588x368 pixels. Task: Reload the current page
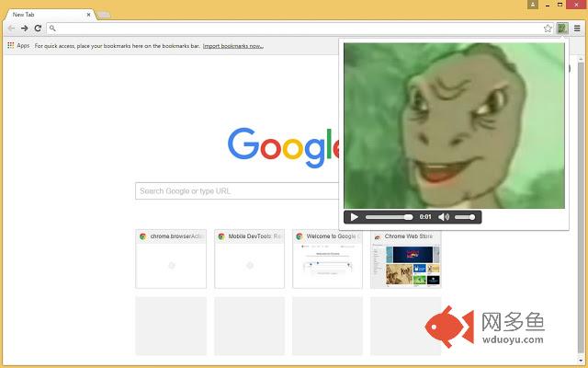click(38, 29)
